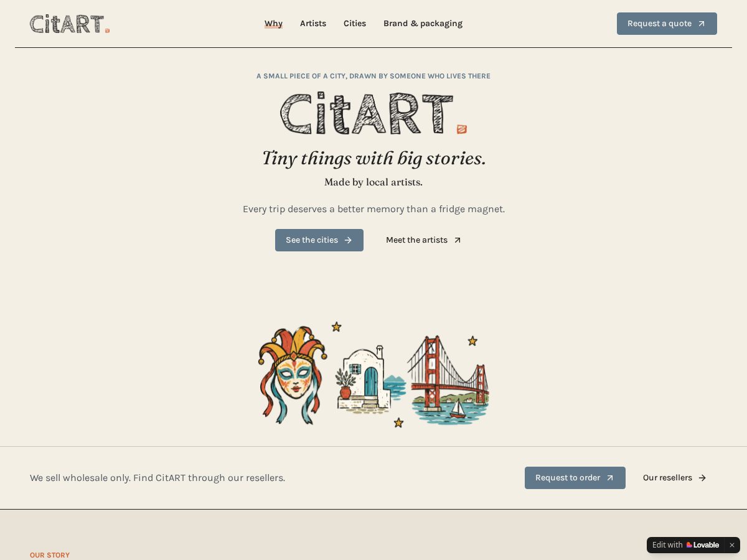This screenshot has height=560, width=747.
Task: Click diagonal arrow beside Meet the artists
Action: tap(458, 240)
